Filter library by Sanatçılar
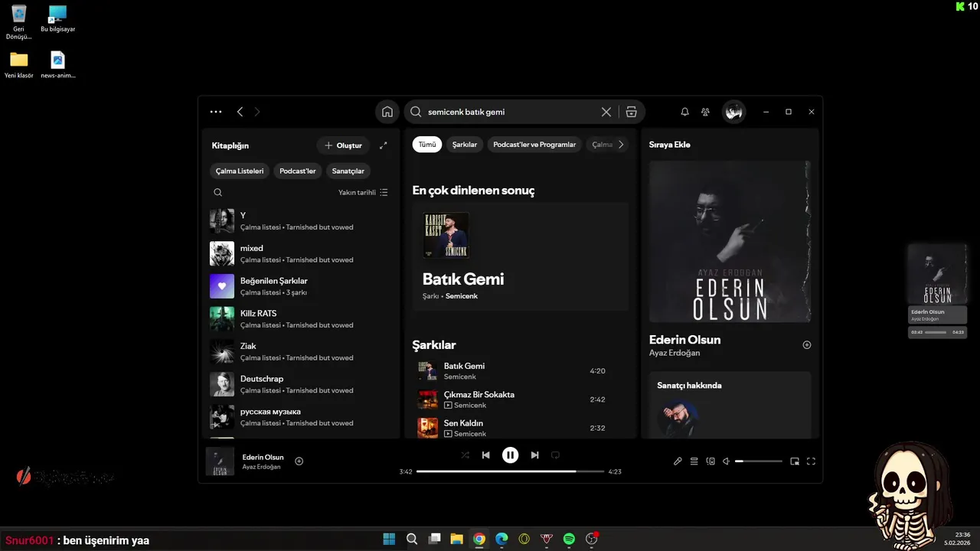Image resolution: width=980 pixels, height=551 pixels. (x=348, y=171)
